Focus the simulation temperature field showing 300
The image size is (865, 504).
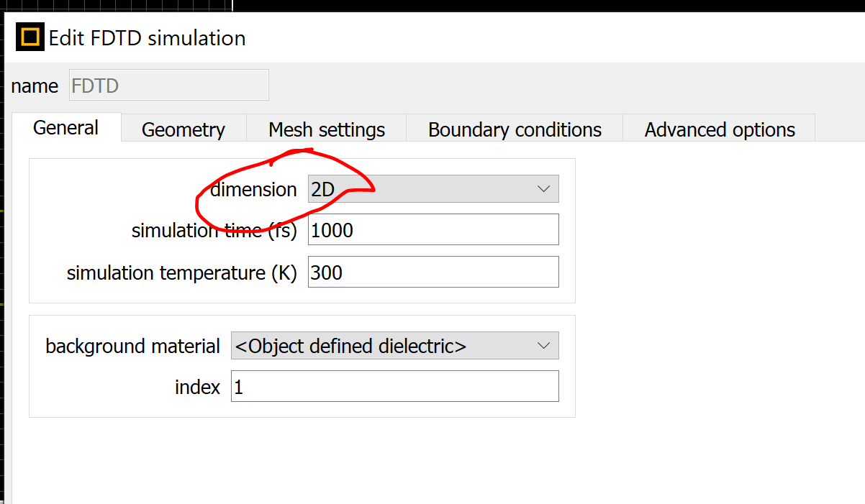click(x=433, y=272)
